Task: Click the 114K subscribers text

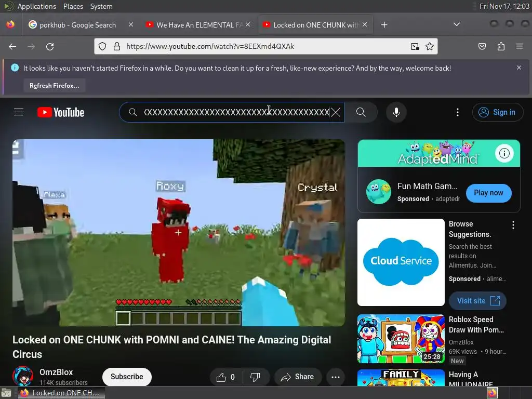Action: (63, 383)
